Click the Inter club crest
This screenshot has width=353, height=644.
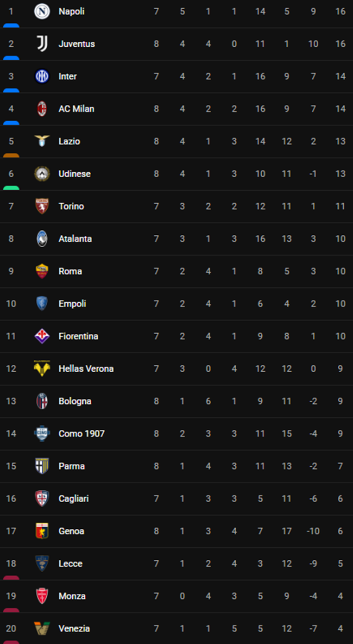42,76
